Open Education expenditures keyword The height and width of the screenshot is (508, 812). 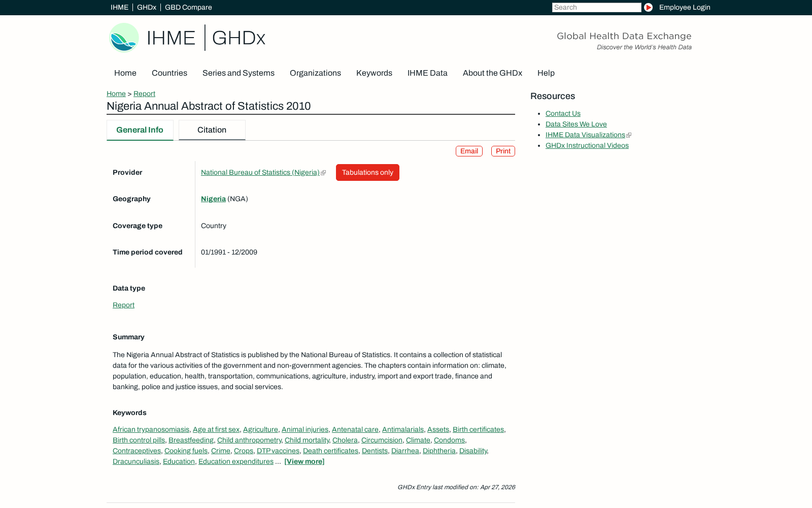click(x=236, y=461)
